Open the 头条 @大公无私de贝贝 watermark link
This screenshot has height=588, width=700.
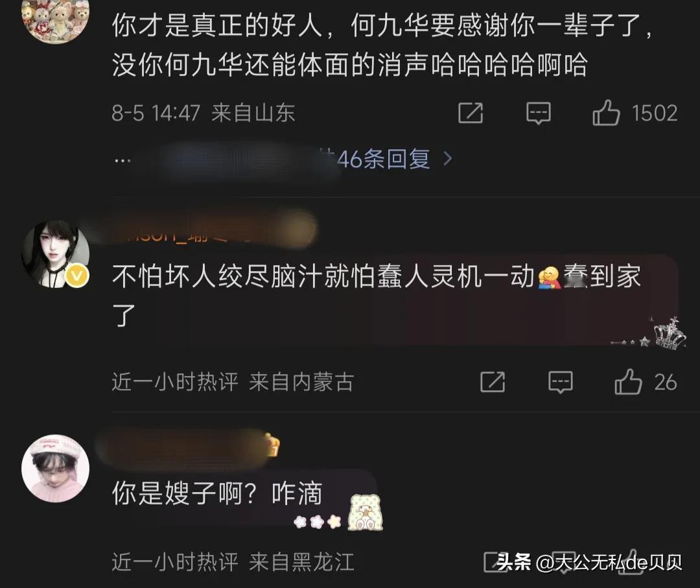(x=589, y=562)
